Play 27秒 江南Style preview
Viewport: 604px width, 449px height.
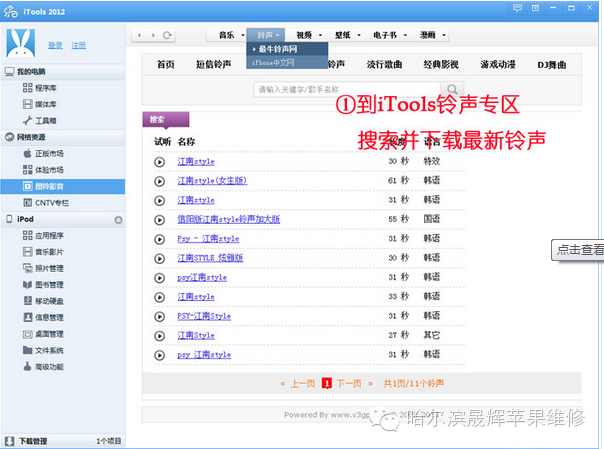(159, 336)
